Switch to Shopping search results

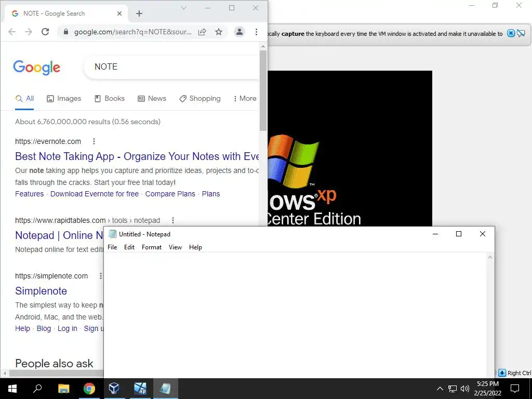(x=200, y=98)
